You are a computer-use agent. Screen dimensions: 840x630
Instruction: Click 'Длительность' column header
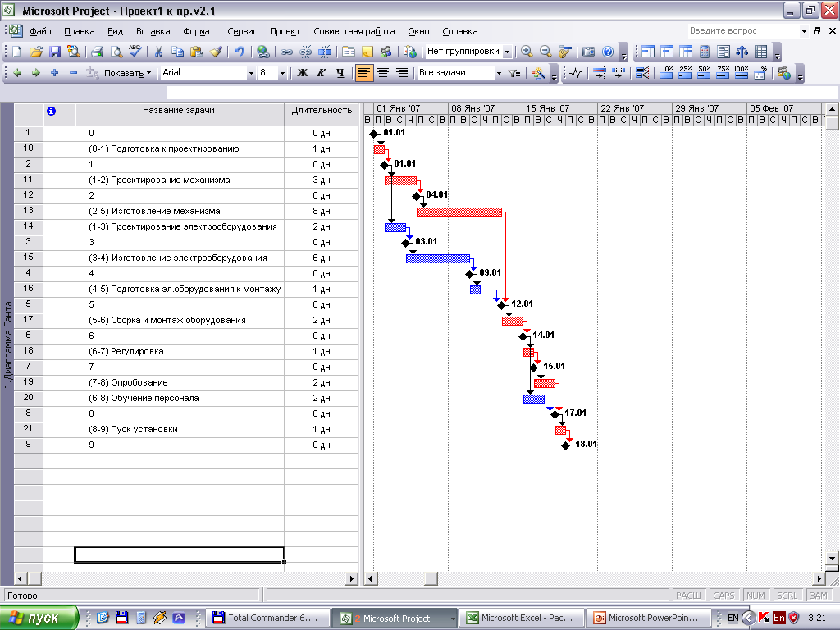[x=322, y=113]
